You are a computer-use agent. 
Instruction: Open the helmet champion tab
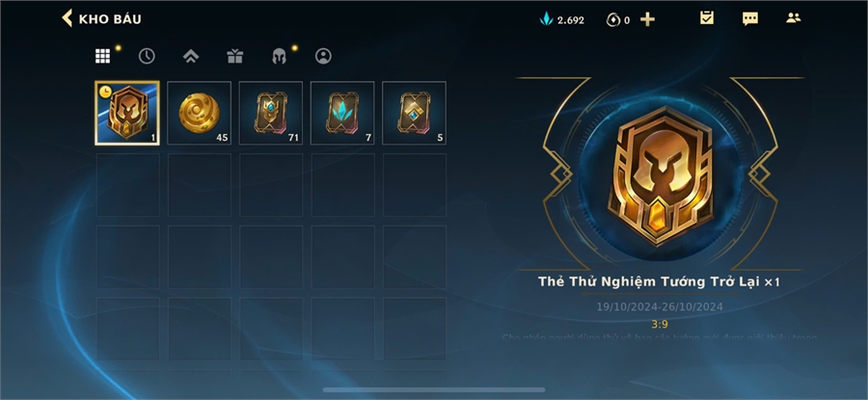pyautogui.click(x=279, y=56)
